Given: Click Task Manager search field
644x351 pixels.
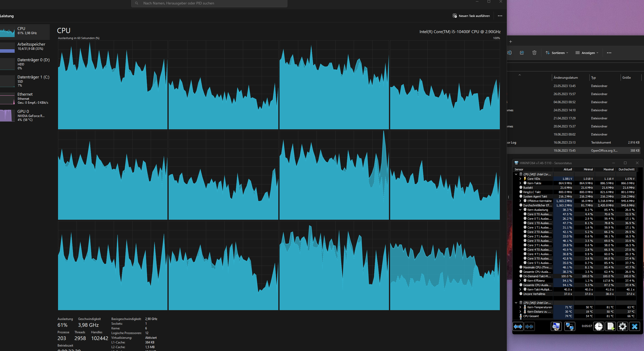Looking at the screenshot, I should (x=209, y=3).
